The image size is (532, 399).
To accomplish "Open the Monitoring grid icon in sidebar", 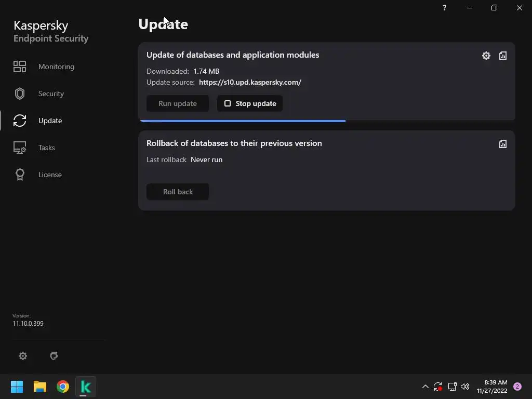I will tap(20, 66).
